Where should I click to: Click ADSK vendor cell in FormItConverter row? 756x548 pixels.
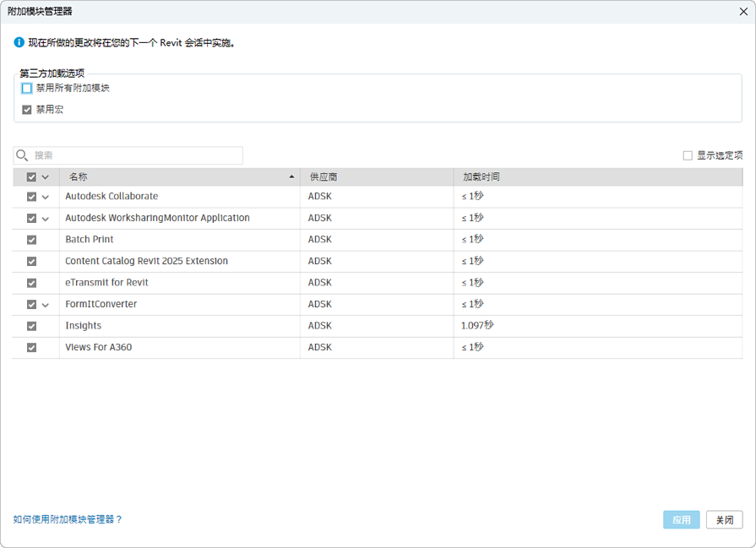pos(377,305)
